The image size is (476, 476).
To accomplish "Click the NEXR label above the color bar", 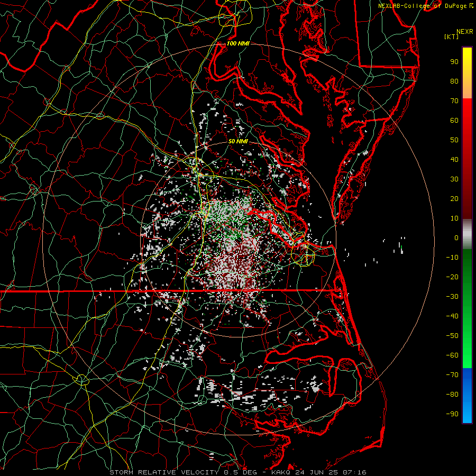I will (465, 32).
